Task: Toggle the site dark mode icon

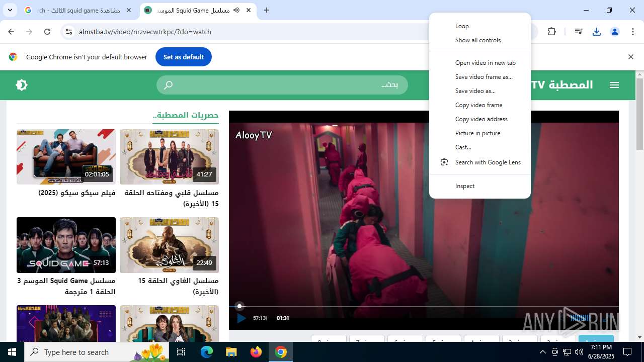Action: (22, 85)
